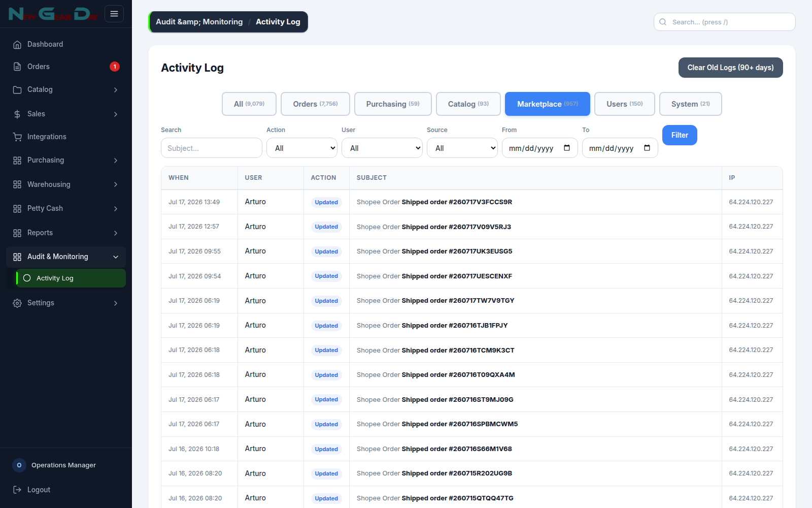The height and width of the screenshot is (508, 812).
Task: Focus the Subject search input field
Action: pyautogui.click(x=212, y=148)
